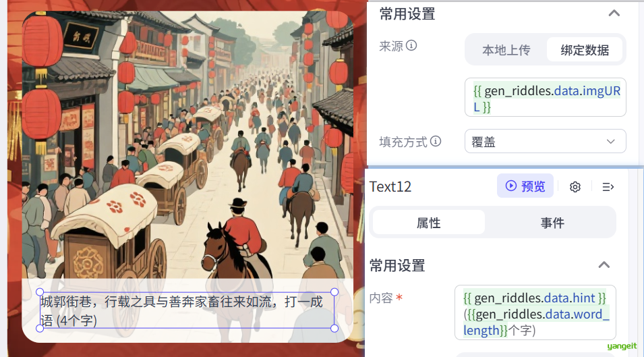
Task: Collapse the upper 常用设置 section
Action: point(614,13)
